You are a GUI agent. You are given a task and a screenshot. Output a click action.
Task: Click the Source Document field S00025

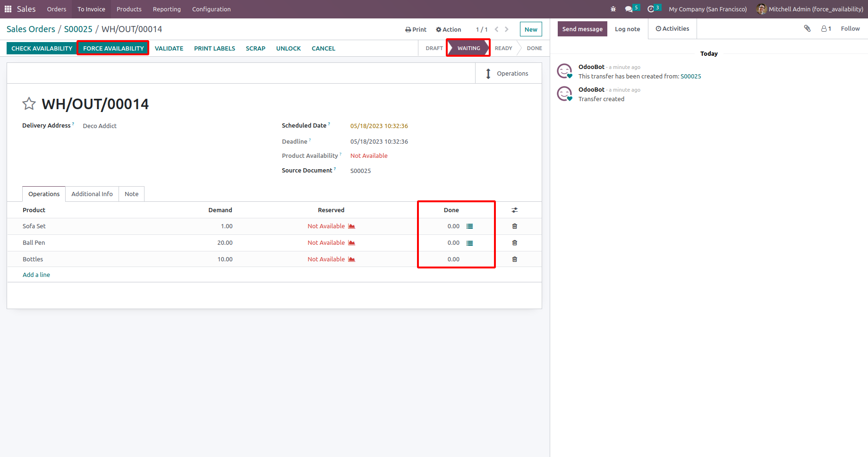[360, 171]
